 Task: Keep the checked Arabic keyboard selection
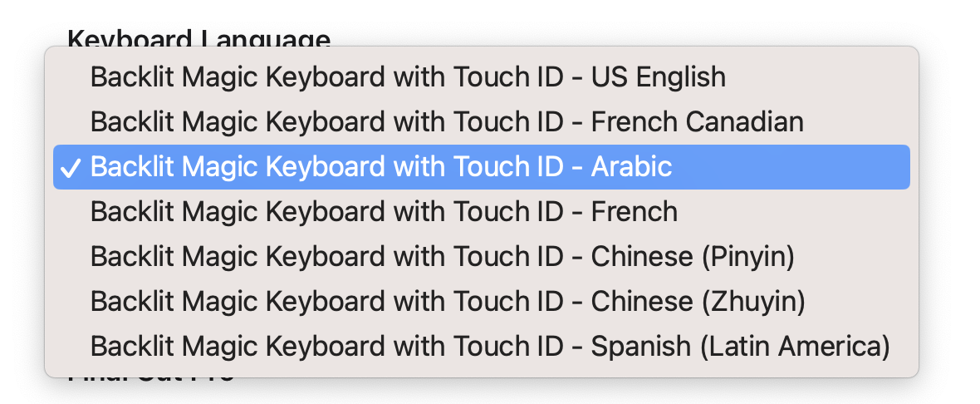coord(381,167)
